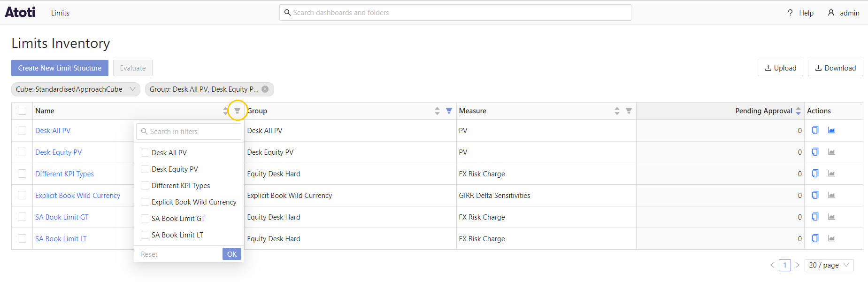The image size is (868, 284).
Task: Open the SA Book Limit LT link
Action: (61, 239)
